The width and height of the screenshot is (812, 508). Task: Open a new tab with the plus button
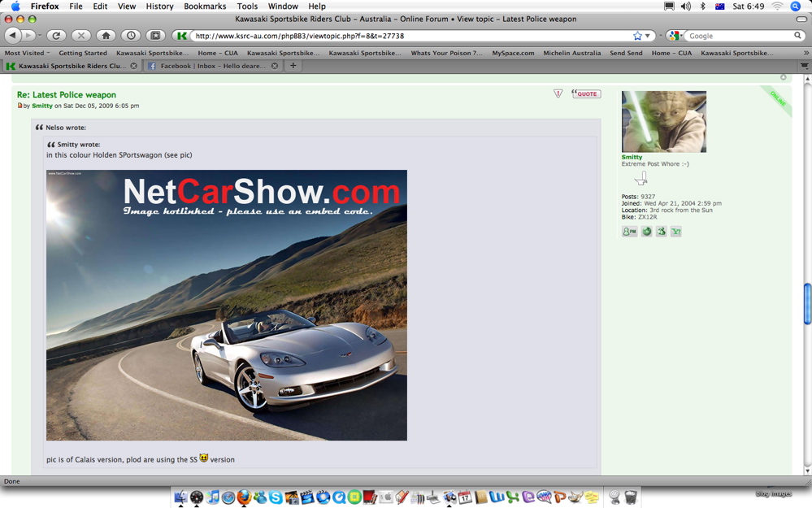293,66
